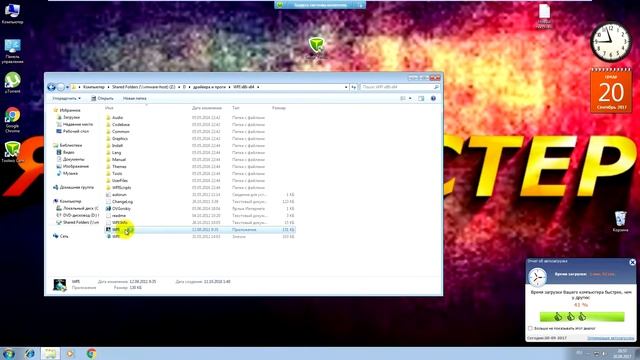The image size is (640, 360).
Task: Open DVD-дисковод (D:) in navigation pane
Action: (80, 215)
